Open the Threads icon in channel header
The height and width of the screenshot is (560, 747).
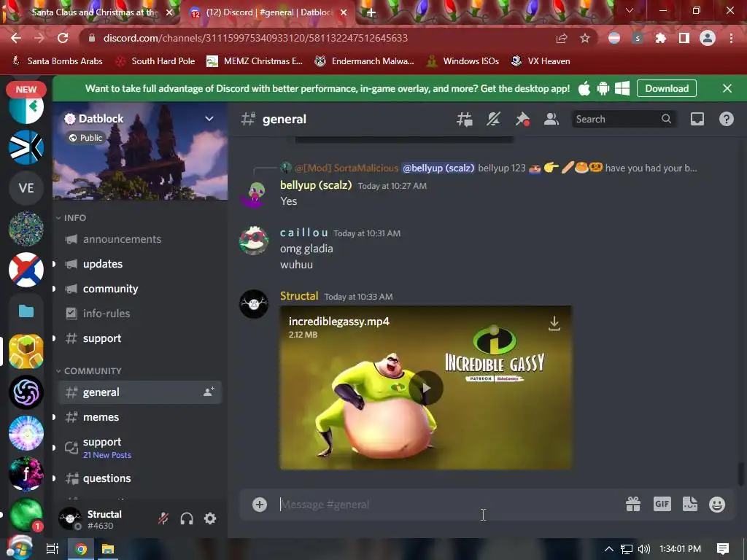pyautogui.click(x=465, y=119)
